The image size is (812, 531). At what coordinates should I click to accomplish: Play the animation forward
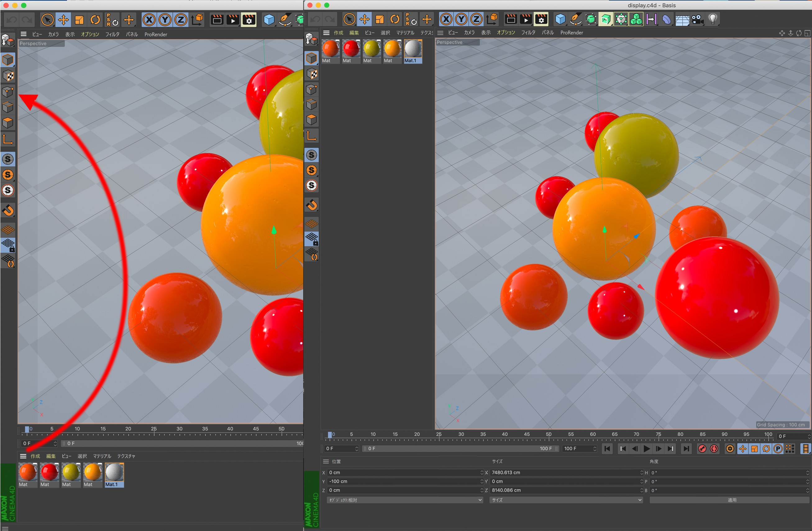coord(646,449)
